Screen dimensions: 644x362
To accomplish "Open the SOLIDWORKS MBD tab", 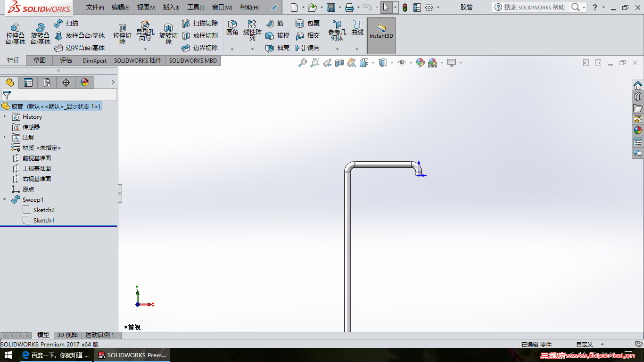I will coord(193,60).
